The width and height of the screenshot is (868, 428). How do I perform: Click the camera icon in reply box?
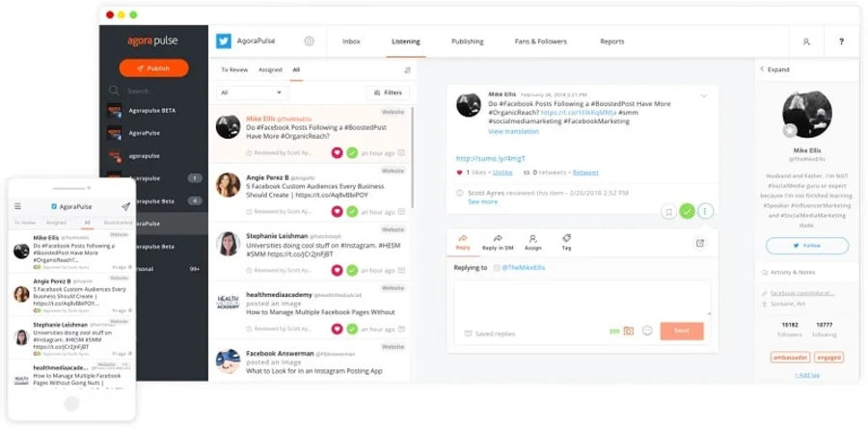click(628, 331)
